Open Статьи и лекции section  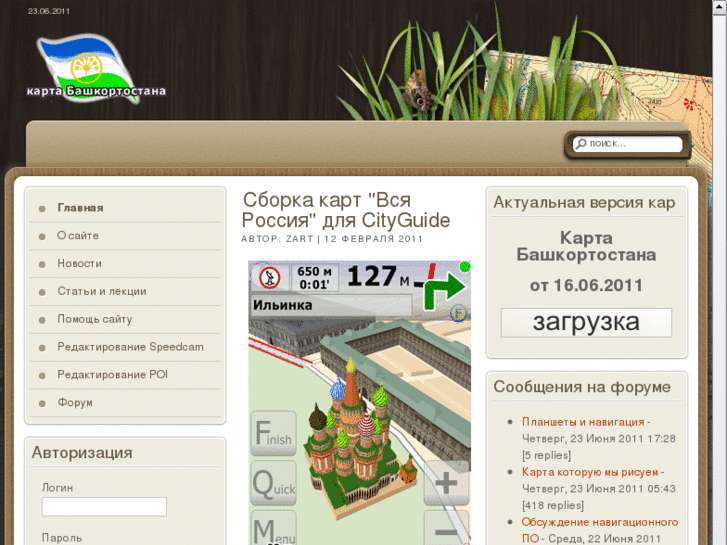click(x=102, y=291)
